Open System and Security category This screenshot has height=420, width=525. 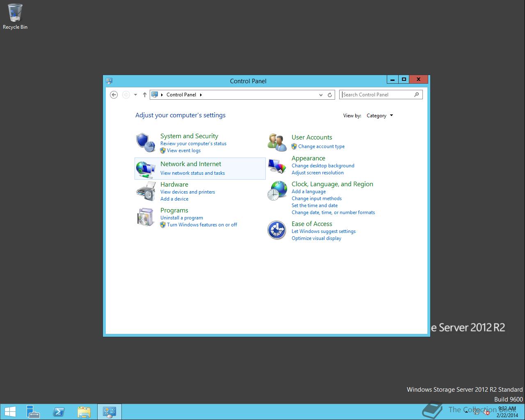[x=189, y=136]
